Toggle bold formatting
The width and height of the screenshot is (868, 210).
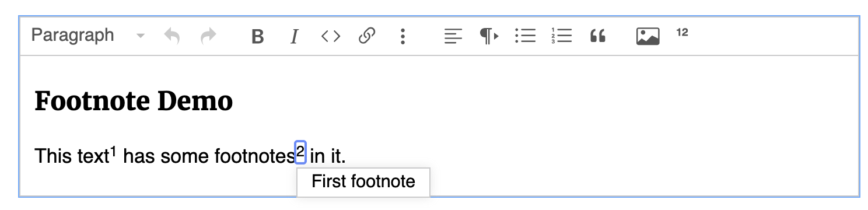257,37
